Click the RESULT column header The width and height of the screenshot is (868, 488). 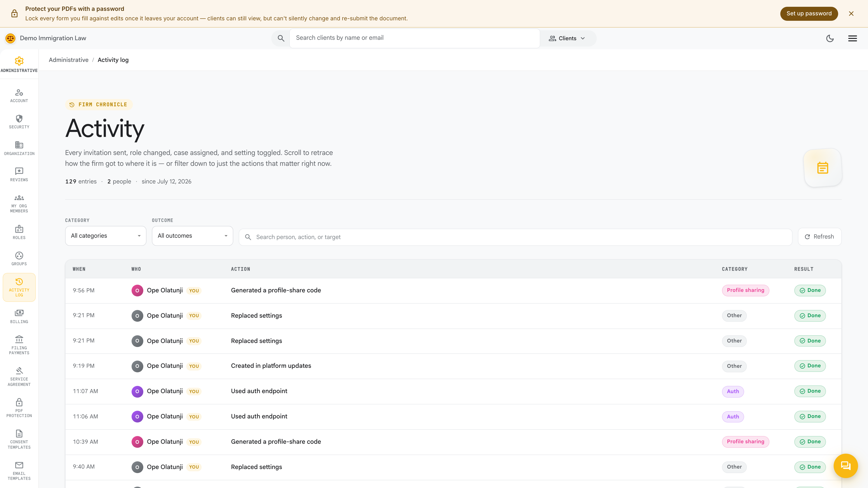point(804,269)
